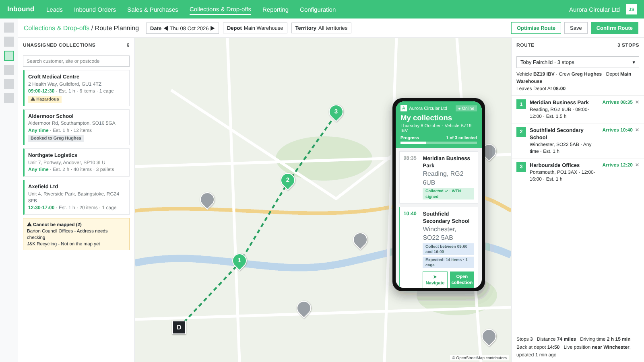
Task: Select the Northgate Logistics collection card
Action: (76, 162)
